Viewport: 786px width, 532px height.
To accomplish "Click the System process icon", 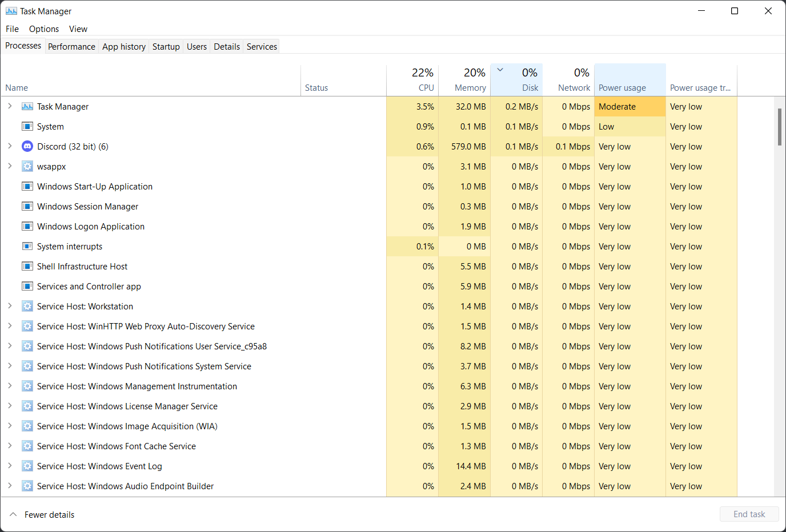I will point(27,126).
